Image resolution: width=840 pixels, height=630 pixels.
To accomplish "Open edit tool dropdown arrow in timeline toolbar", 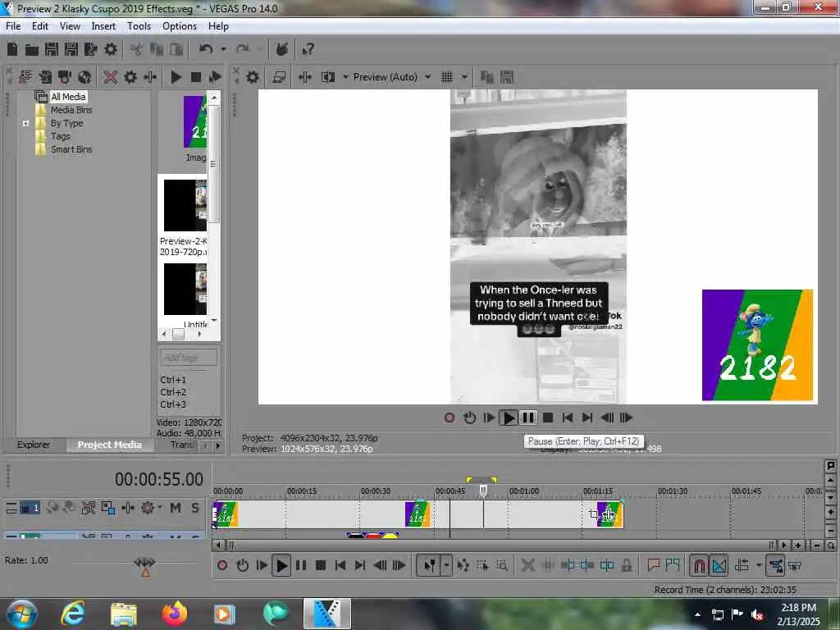I will pos(445,565).
